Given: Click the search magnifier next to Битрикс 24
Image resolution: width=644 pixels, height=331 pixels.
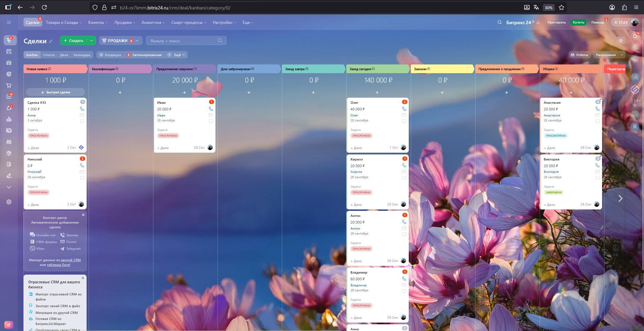Looking at the screenshot, I should point(500,22).
